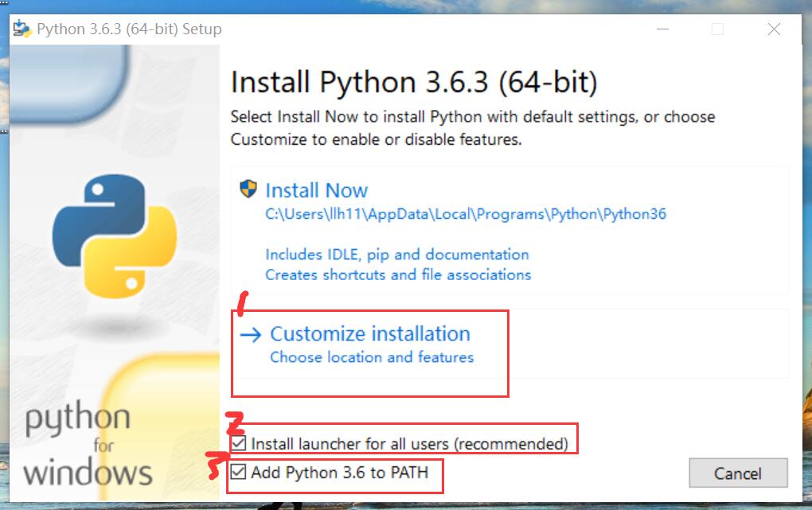Click the UAC shield icon beside Install Now

click(x=248, y=189)
